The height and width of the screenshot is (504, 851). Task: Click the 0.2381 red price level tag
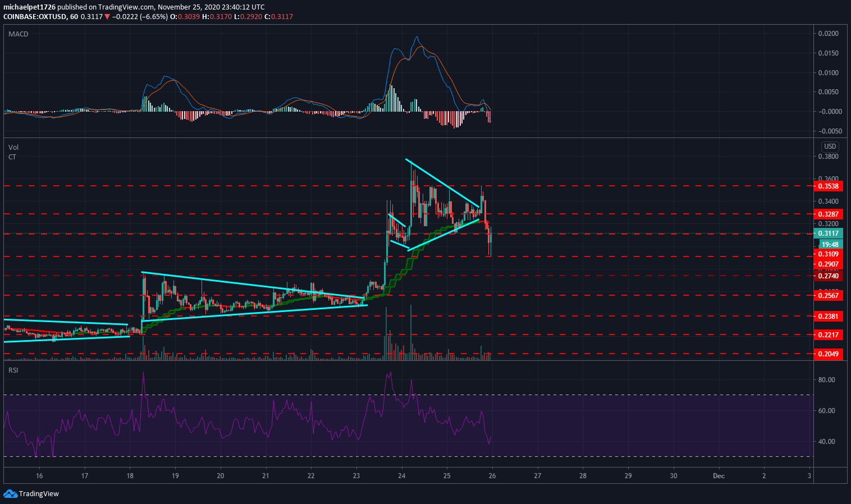click(x=828, y=317)
